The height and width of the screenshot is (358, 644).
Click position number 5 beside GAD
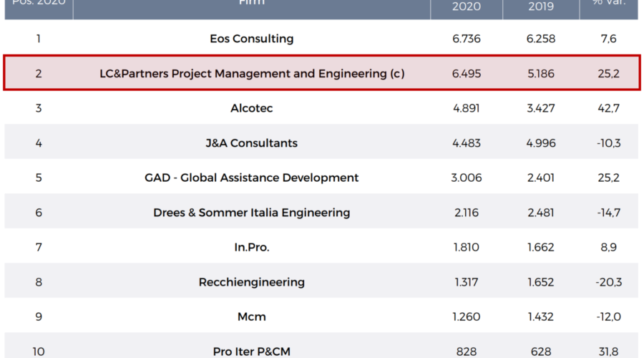[x=39, y=178]
